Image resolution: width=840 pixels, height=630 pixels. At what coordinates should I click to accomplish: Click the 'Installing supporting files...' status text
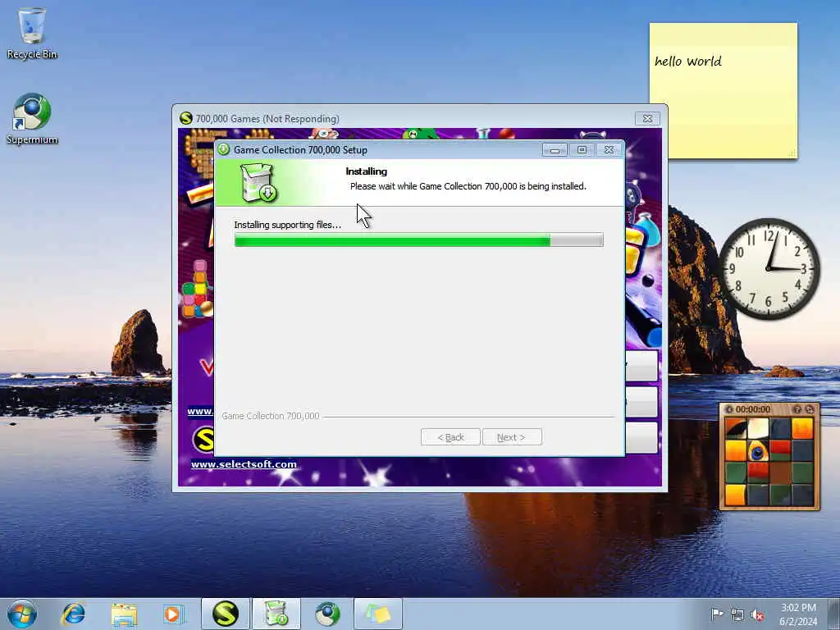coord(288,225)
